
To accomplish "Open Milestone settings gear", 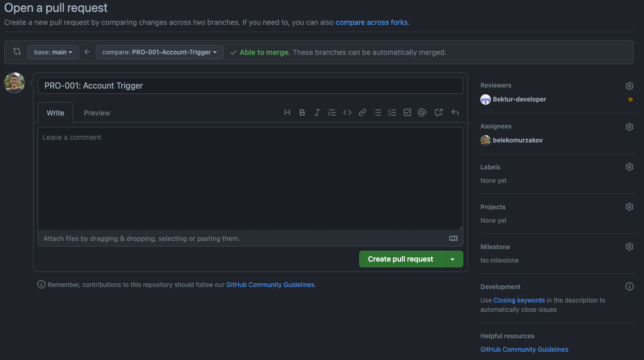I will click(x=630, y=247).
